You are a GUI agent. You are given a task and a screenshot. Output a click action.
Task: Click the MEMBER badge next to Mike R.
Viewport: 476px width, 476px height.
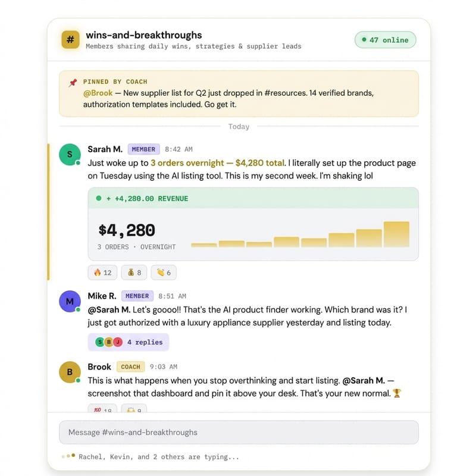point(137,296)
